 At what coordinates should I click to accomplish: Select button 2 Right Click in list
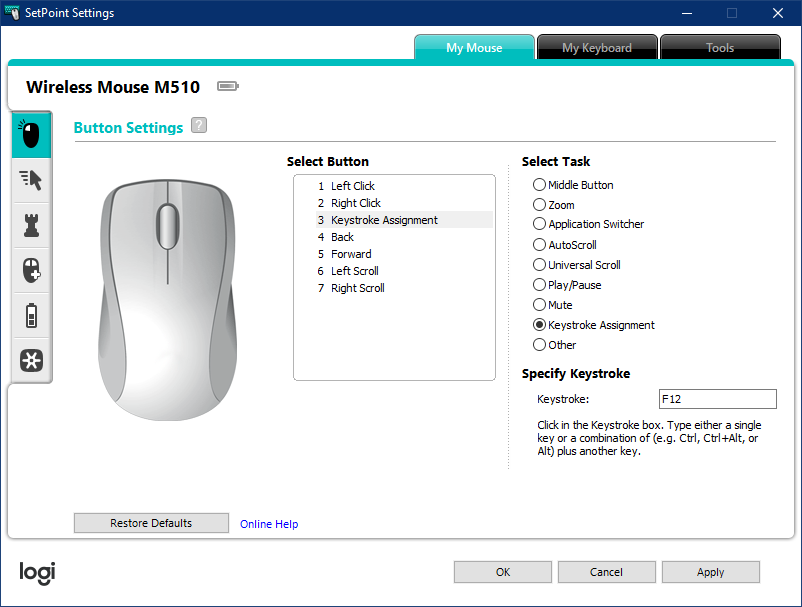404,203
